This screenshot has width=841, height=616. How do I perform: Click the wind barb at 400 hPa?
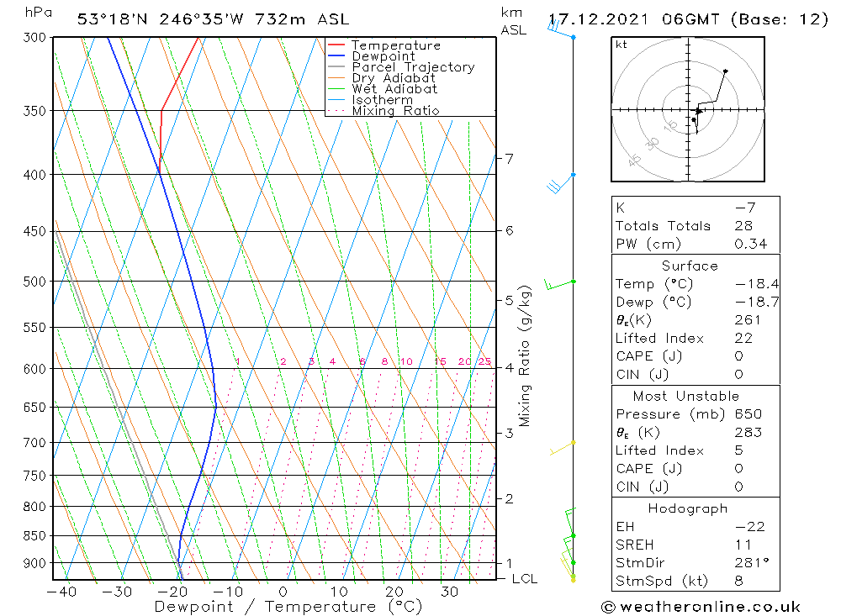point(560,184)
